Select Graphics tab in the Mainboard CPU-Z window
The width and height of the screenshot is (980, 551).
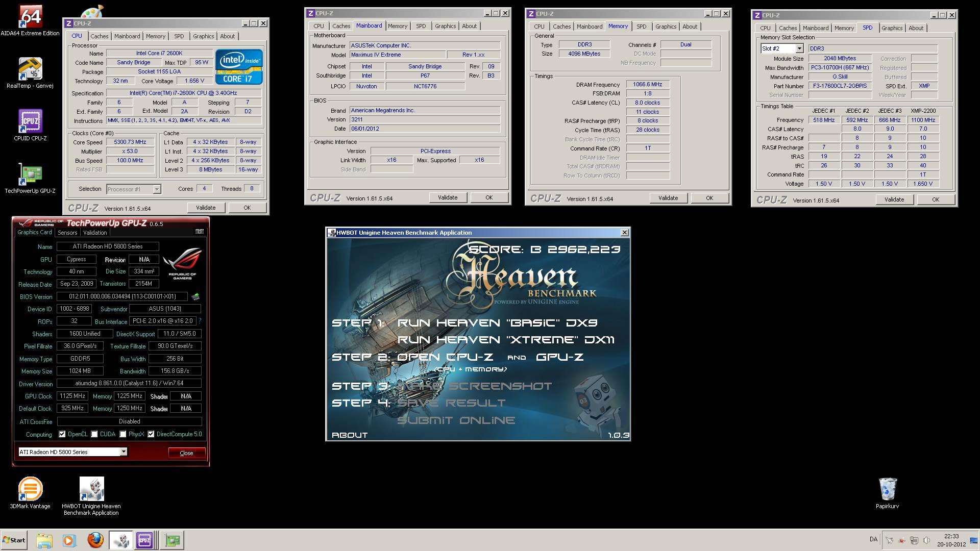pyautogui.click(x=446, y=26)
